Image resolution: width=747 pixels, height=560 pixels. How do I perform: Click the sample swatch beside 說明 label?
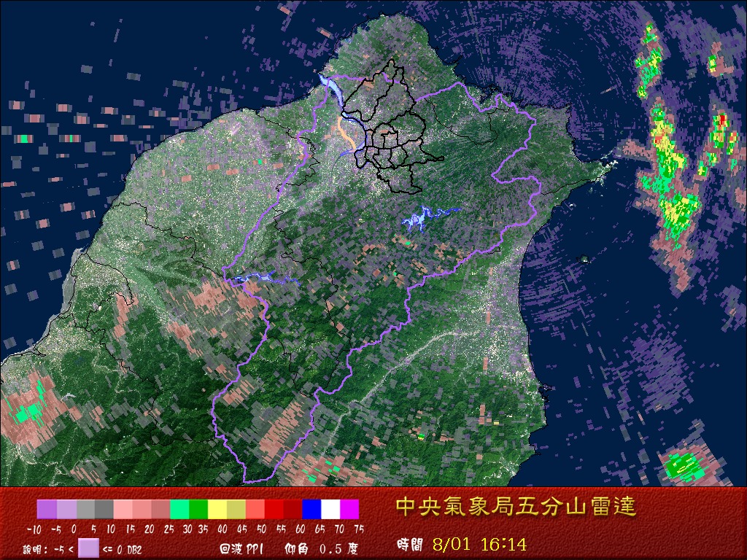click(x=88, y=548)
